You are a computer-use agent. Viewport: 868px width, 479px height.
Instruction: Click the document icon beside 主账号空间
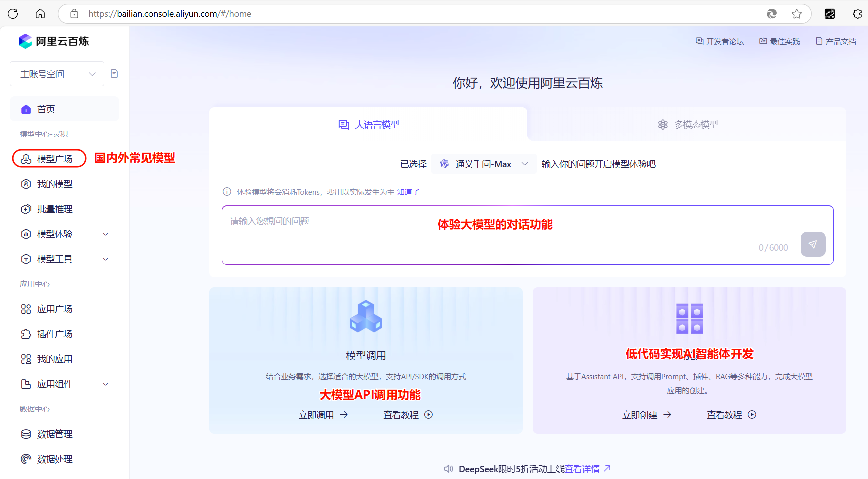(x=114, y=74)
